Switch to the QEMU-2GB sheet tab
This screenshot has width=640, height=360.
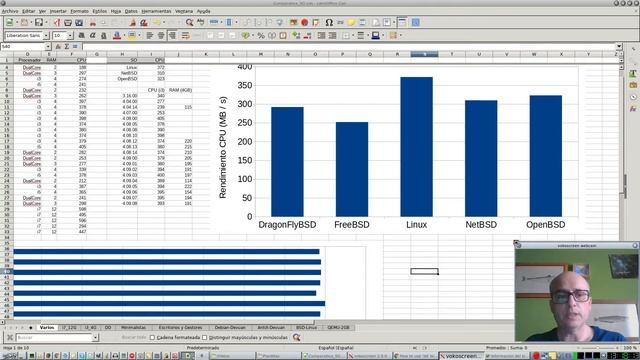click(x=338, y=327)
